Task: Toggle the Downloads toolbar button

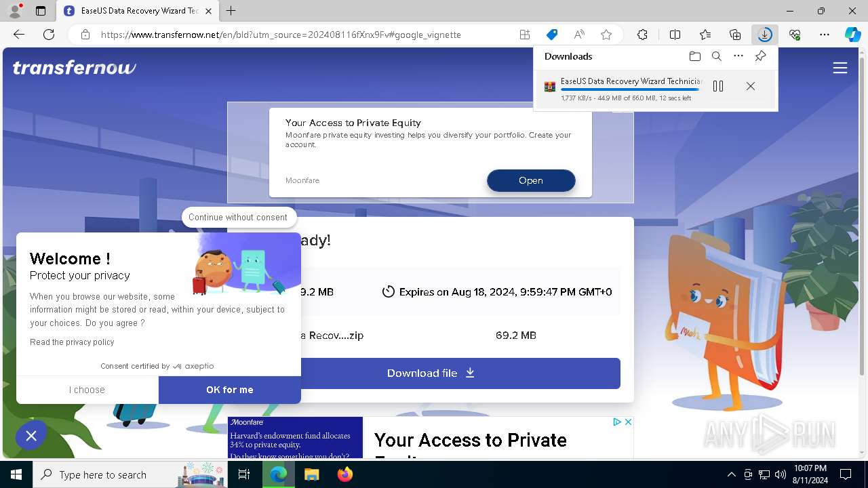Action: (x=765, y=35)
